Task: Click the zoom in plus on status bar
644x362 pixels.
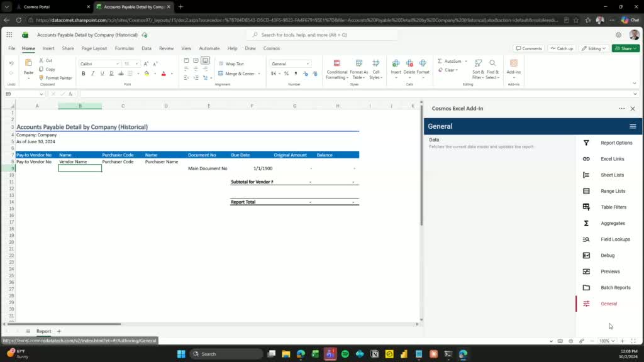Action: tap(622, 341)
